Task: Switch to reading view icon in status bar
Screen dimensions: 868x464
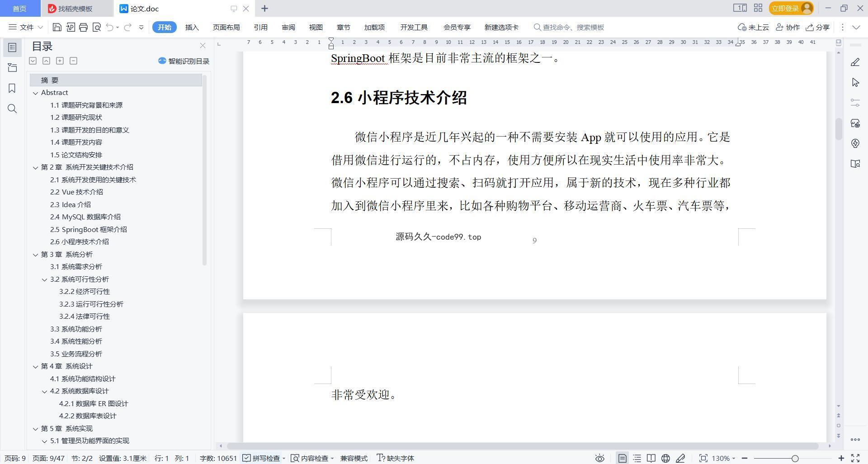Action: click(x=651, y=458)
